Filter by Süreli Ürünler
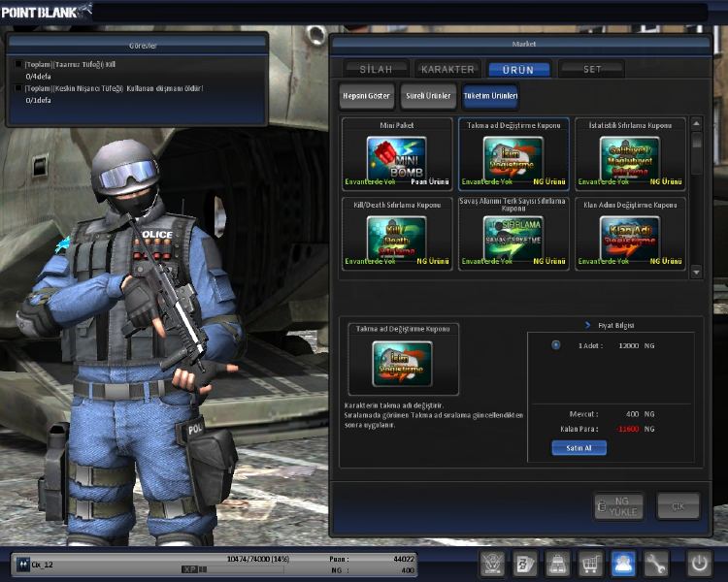This screenshot has height=582, width=728. click(428, 96)
